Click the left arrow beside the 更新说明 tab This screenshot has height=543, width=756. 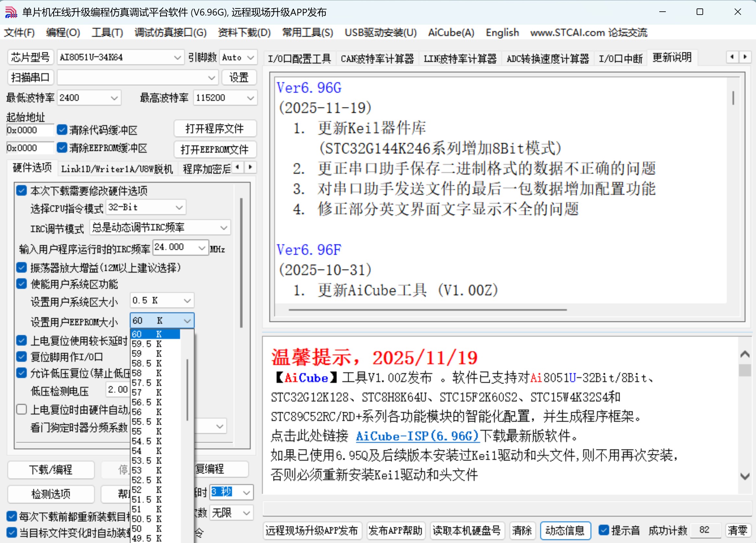pyautogui.click(x=732, y=57)
